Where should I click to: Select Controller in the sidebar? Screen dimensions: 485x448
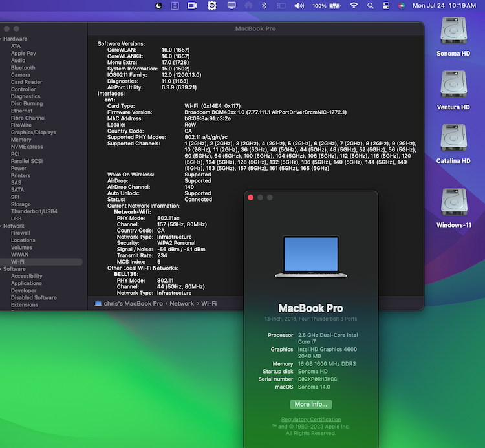coord(23,89)
